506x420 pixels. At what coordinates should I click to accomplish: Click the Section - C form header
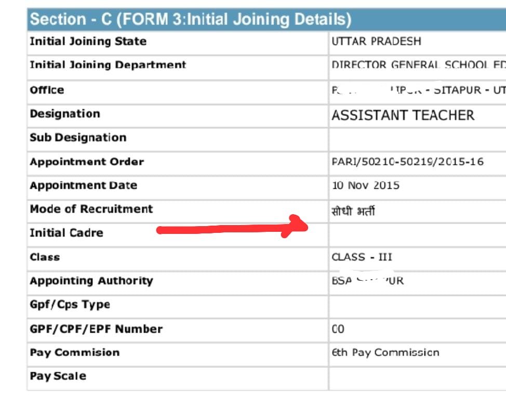click(x=267, y=19)
